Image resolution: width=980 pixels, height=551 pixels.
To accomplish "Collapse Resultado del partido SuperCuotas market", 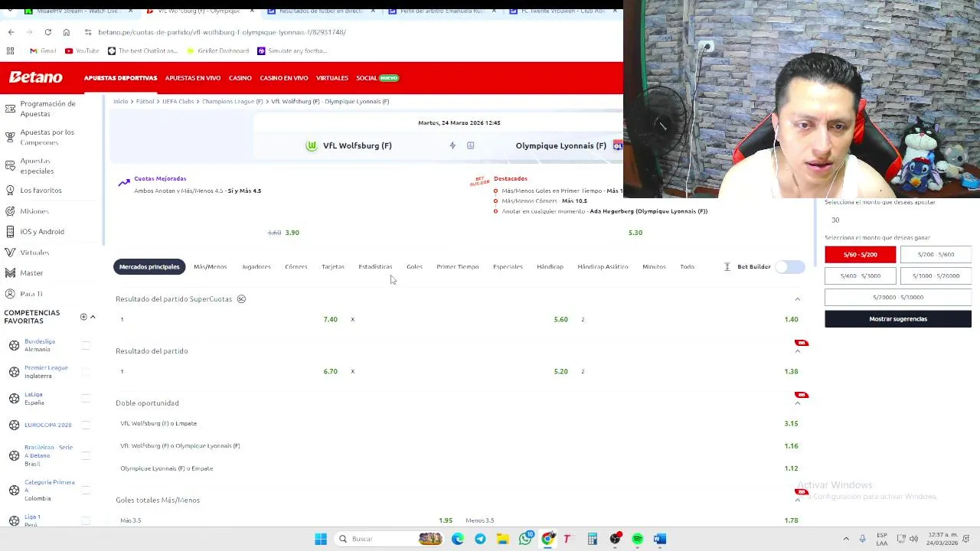I will point(797,299).
